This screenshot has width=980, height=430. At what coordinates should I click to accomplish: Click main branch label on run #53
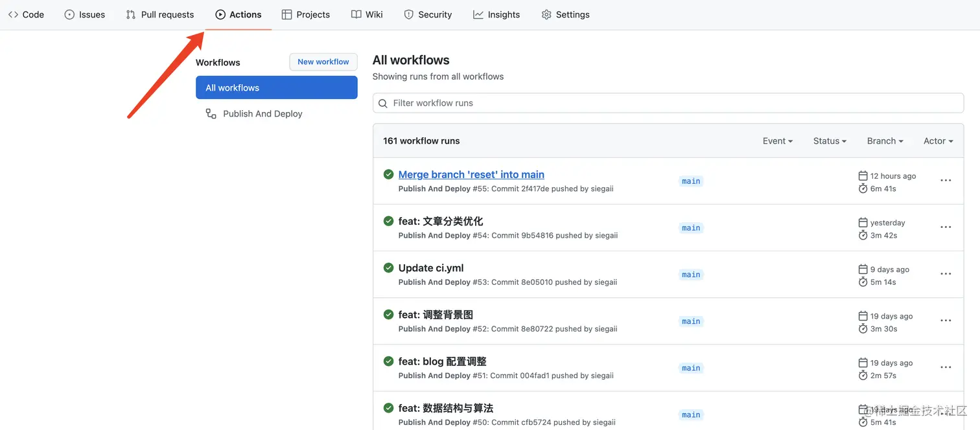[691, 274]
